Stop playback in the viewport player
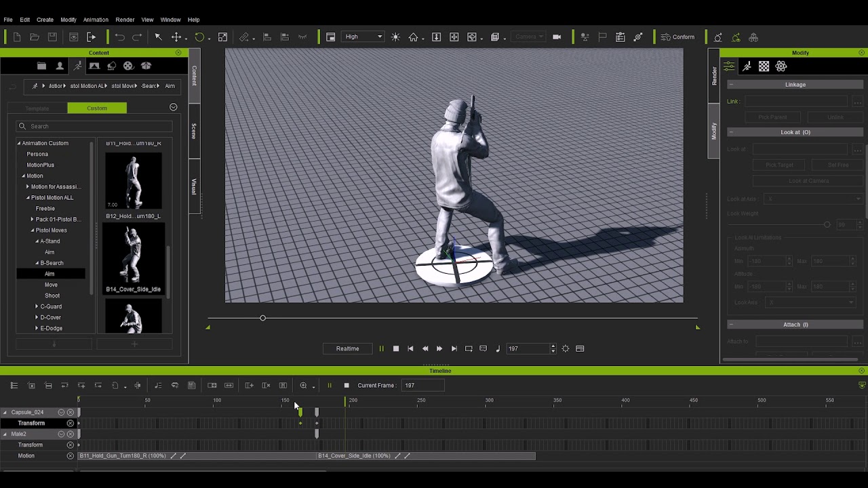868x488 pixels. 396,348
